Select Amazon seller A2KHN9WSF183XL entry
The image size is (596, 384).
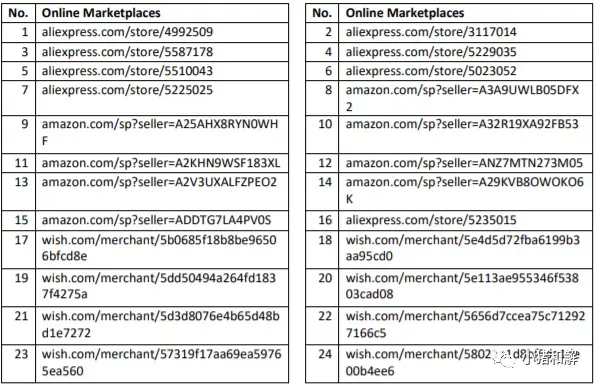click(x=161, y=163)
